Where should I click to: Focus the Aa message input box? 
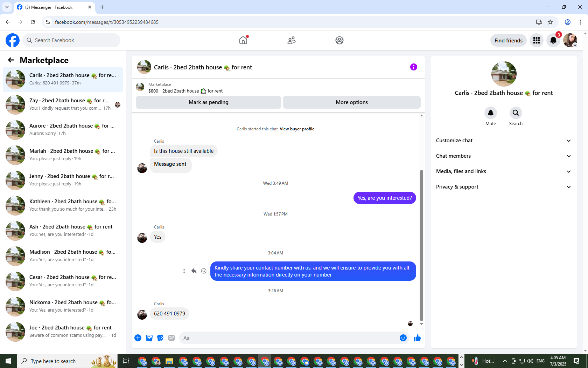[289, 338]
